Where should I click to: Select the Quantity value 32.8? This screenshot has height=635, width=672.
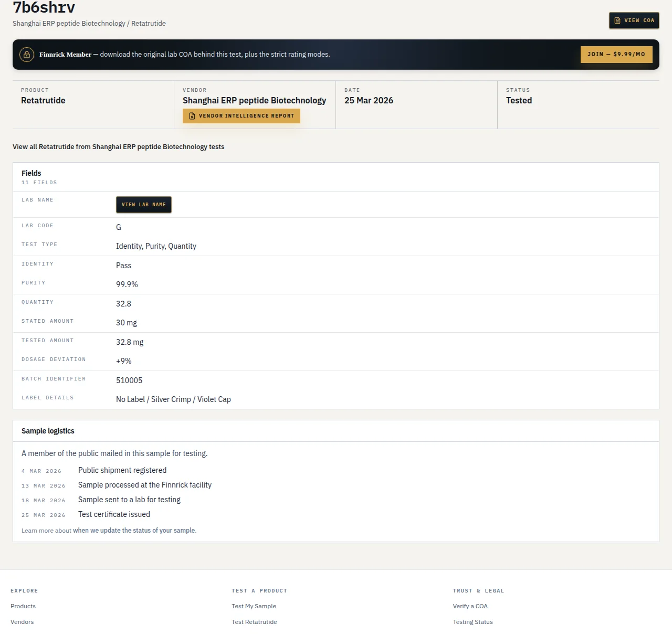coord(123,304)
